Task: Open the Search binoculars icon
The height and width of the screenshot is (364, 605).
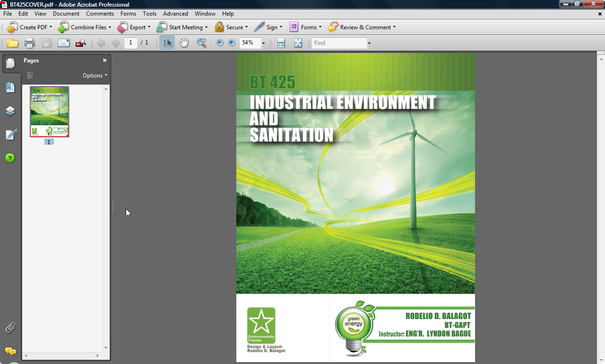Action: coord(81,43)
